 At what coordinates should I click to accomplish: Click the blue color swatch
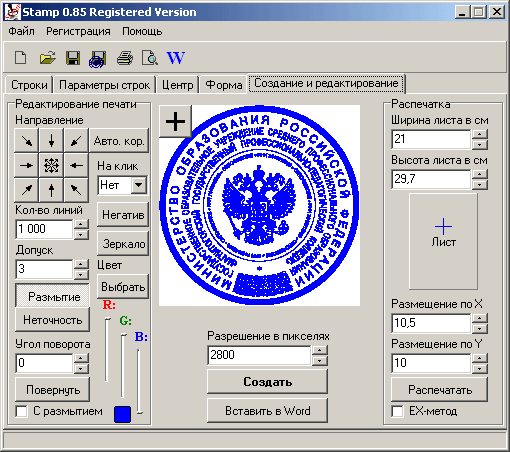pos(122,414)
